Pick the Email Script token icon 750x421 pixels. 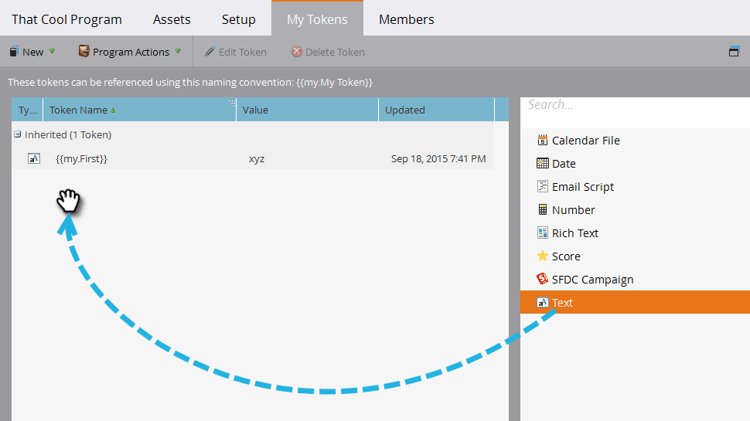(x=542, y=187)
